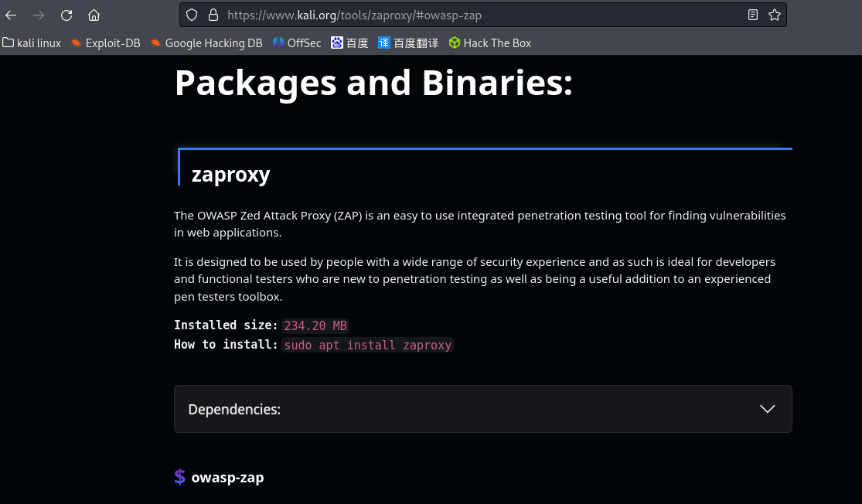The height and width of the screenshot is (504, 862).
Task: Reload the current page
Action: (x=66, y=15)
